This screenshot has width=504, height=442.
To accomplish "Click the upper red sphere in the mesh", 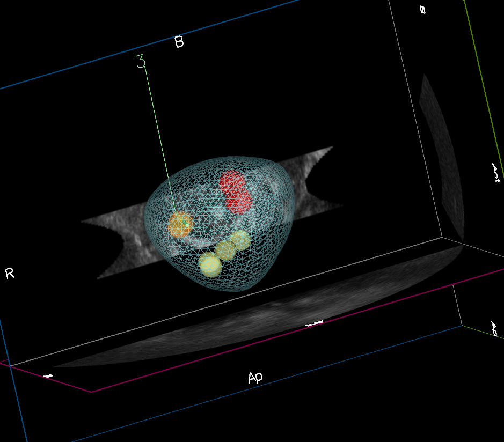I will pos(232,181).
